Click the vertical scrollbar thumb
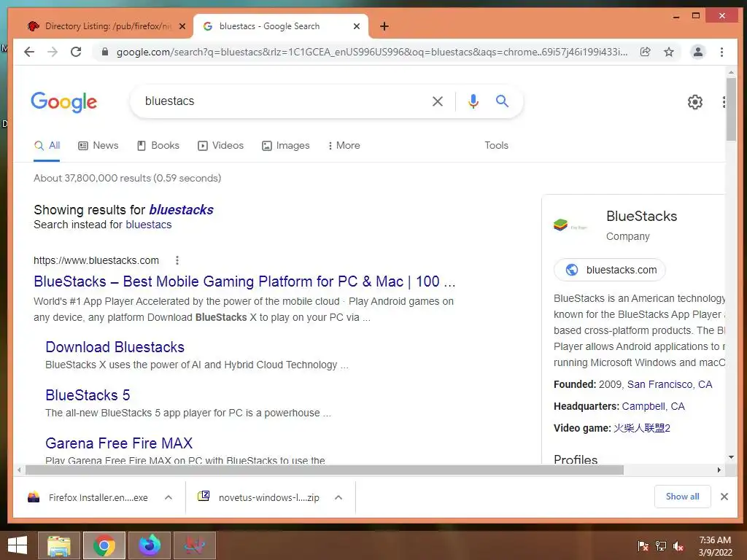This screenshot has height=560, width=747. [x=731, y=109]
